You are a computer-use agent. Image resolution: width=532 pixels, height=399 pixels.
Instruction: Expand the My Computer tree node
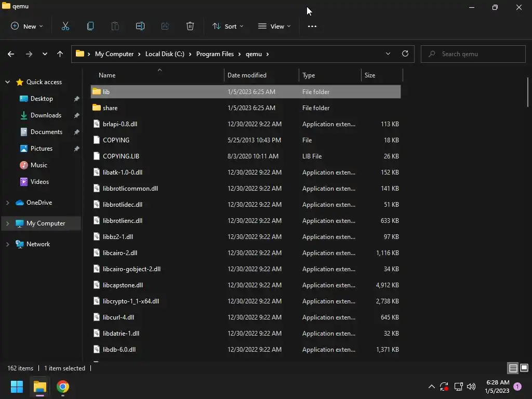pyautogui.click(x=7, y=223)
